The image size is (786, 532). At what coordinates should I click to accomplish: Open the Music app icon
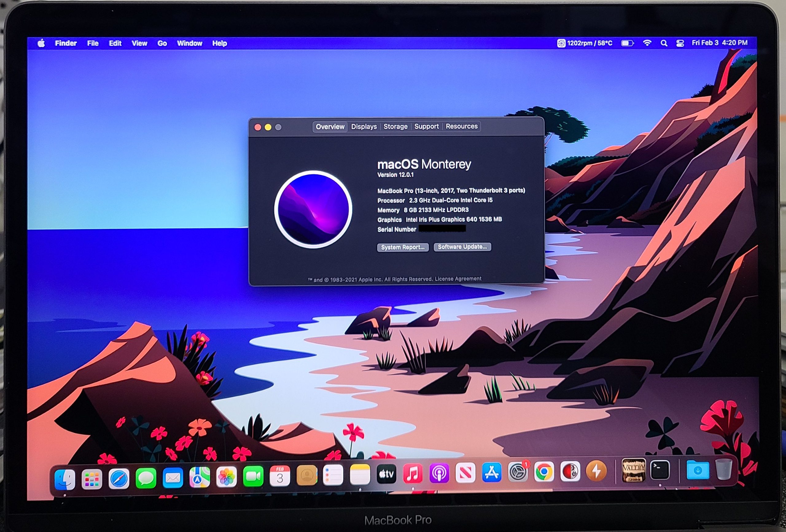413,473
